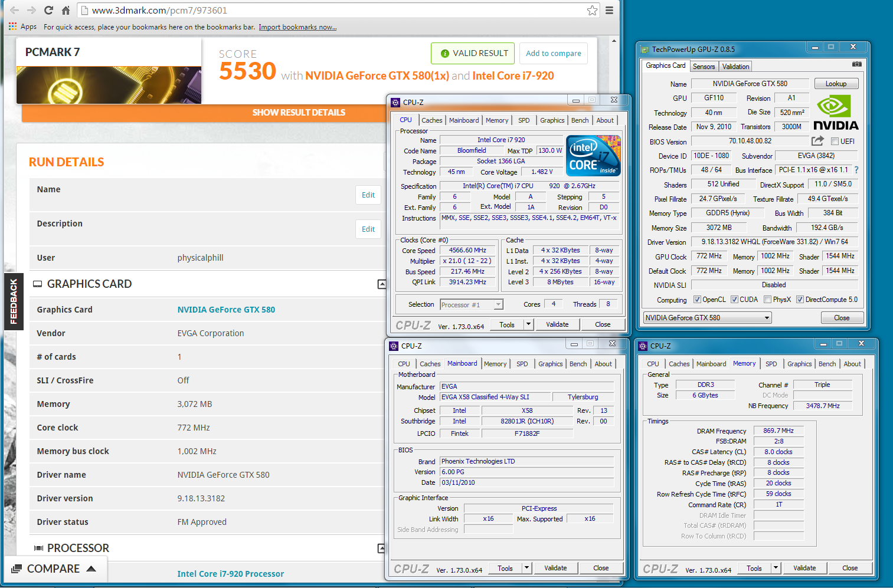
Task: Open the Feedback side tab
Action: (x=14, y=301)
